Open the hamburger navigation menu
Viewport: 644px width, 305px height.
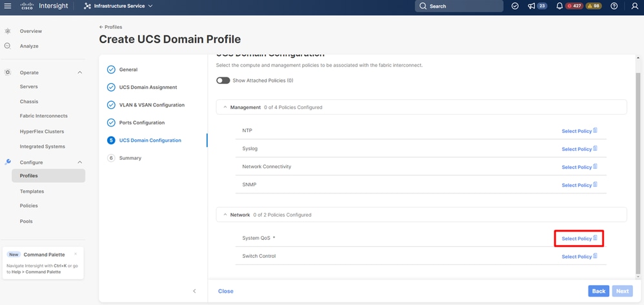[7, 6]
